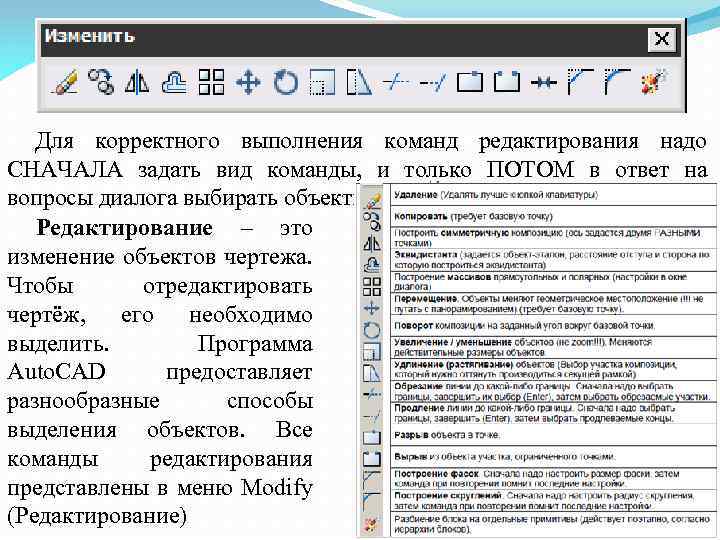Click the 'Разбиение блока на отдельные примитивы' row

pos(552,523)
